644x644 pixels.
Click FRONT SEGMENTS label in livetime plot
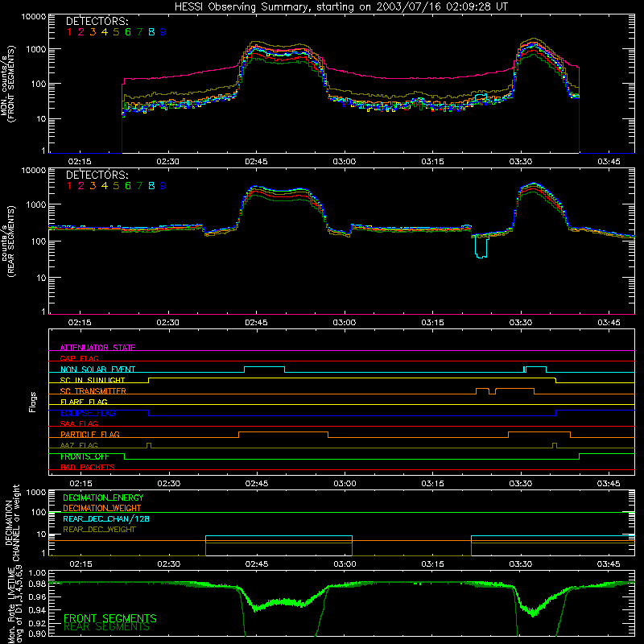point(110,618)
